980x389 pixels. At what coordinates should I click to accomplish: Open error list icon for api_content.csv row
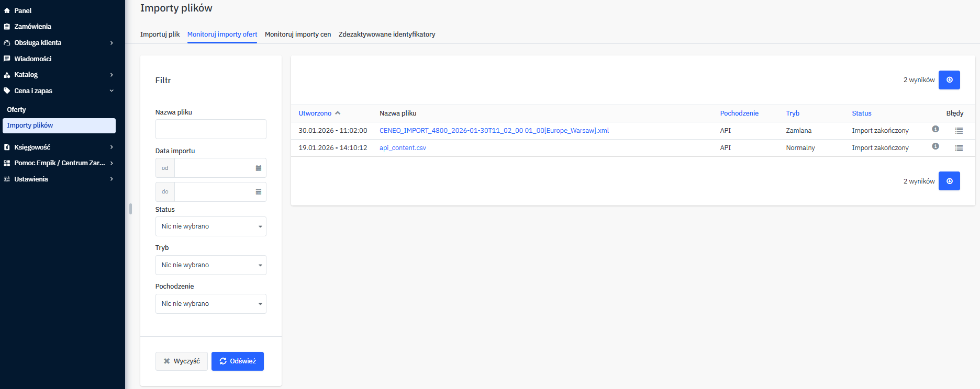click(959, 148)
